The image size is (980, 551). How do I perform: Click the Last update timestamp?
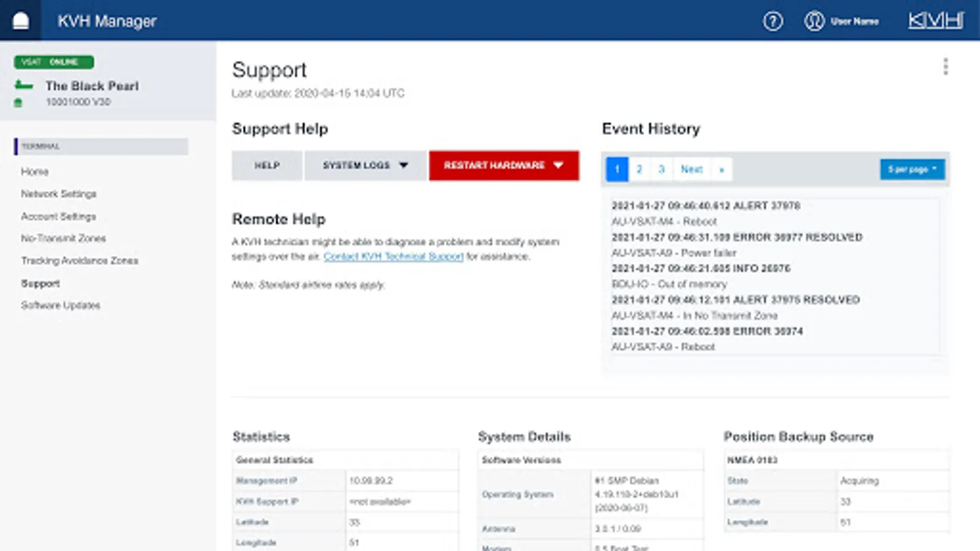(x=318, y=93)
